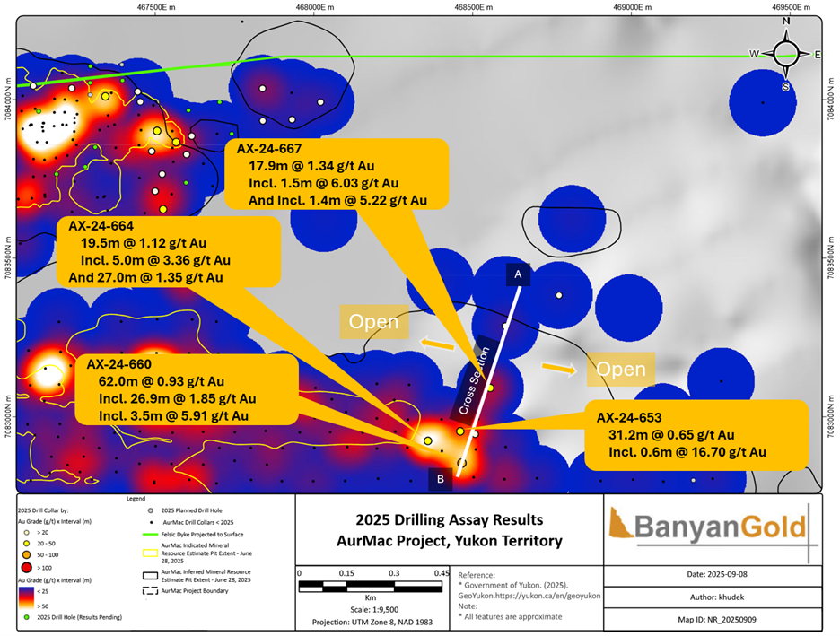Click the Au grade color gradient swatch
Screen dimensions: 840x636
click(x=26, y=598)
